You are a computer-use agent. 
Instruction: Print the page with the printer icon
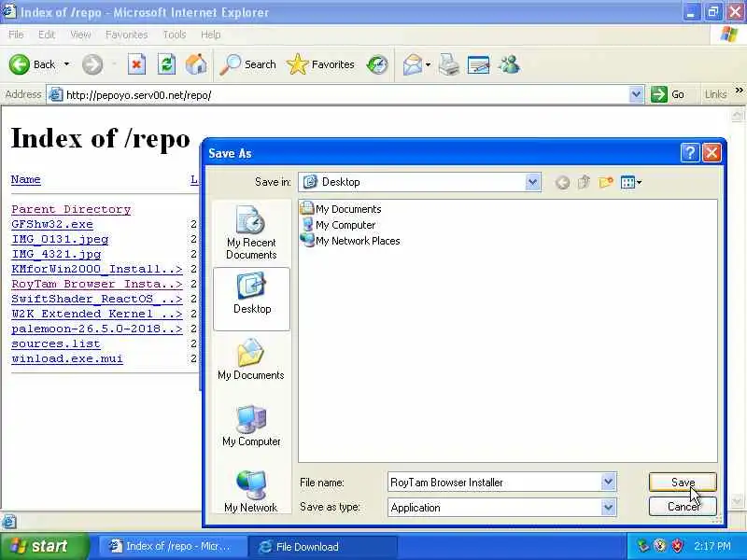tap(448, 64)
